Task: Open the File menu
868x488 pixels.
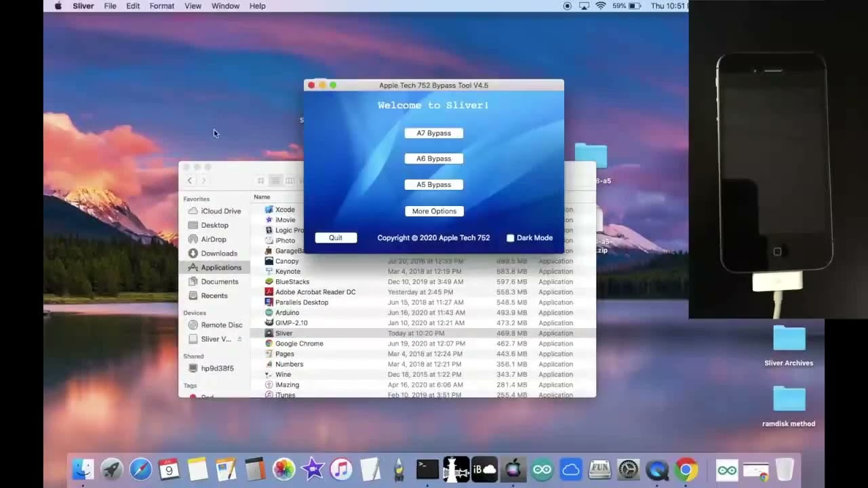Action: (110, 6)
